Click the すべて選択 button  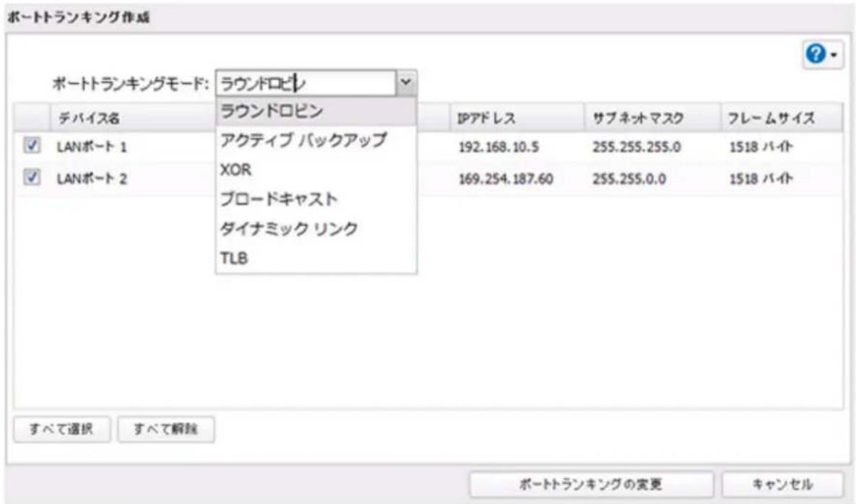(61, 430)
